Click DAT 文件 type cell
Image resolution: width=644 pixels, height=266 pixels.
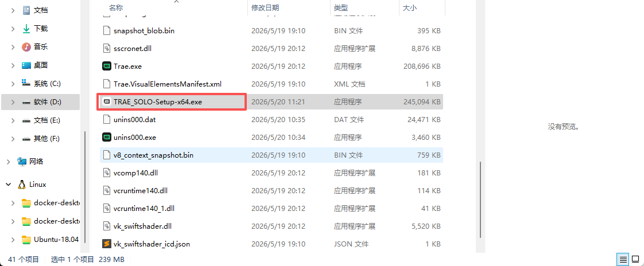[x=349, y=119]
